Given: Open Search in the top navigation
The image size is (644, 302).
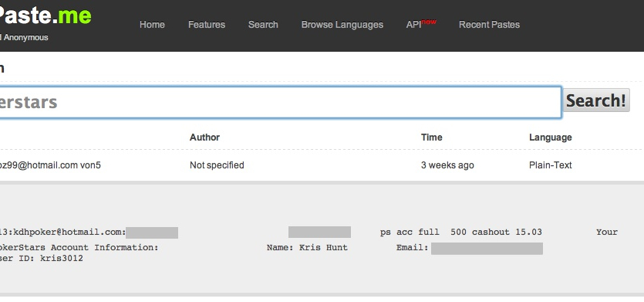Looking at the screenshot, I should click(263, 25).
